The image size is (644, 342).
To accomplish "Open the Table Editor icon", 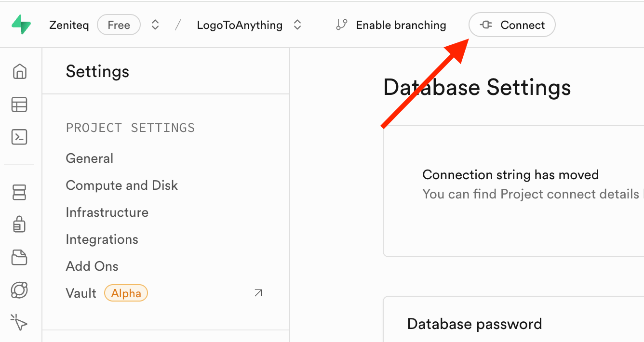I will [x=19, y=105].
